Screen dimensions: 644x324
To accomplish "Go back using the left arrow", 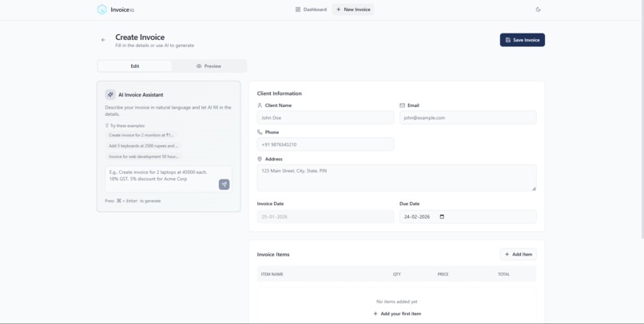I will [x=103, y=40].
